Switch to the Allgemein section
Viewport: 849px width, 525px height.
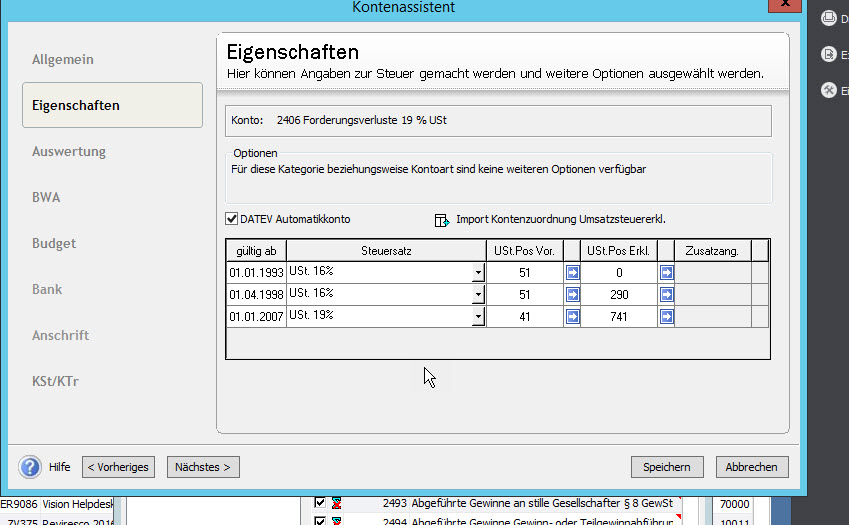(63, 60)
